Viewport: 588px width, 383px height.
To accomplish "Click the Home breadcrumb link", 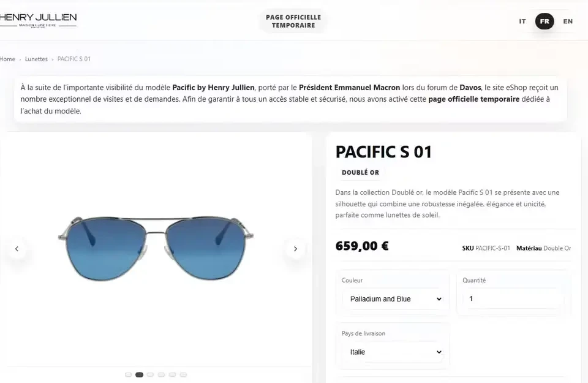I will pyautogui.click(x=8, y=59).
